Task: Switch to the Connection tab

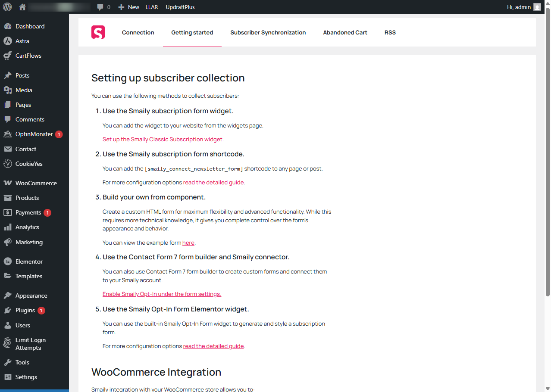Action: [x=138, y=32]
